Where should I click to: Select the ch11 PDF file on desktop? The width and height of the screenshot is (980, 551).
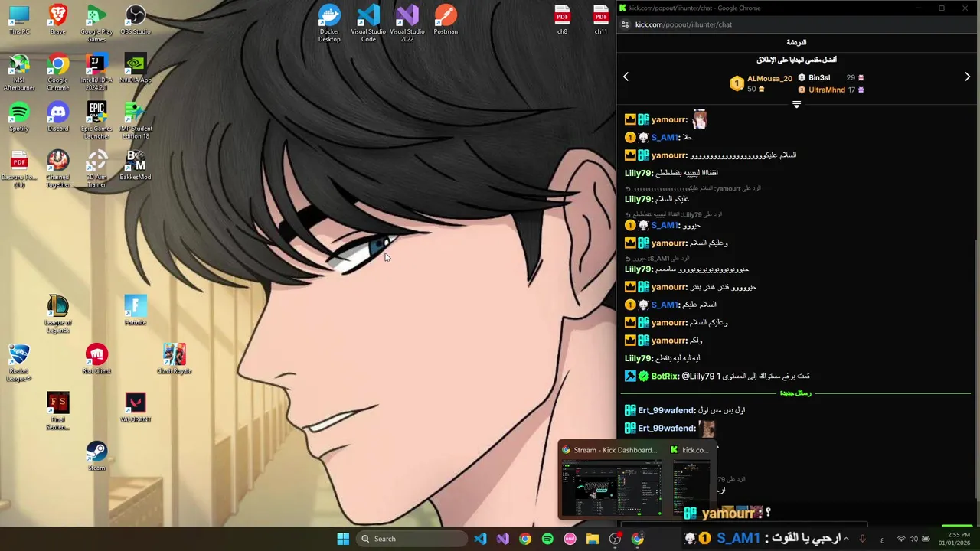[601, 20]
